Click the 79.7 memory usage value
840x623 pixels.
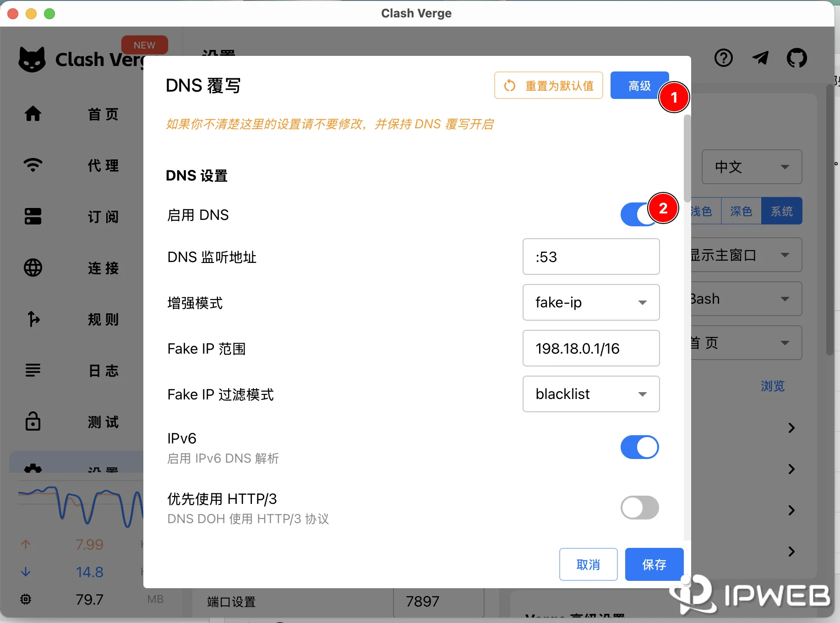coord(89,599)
